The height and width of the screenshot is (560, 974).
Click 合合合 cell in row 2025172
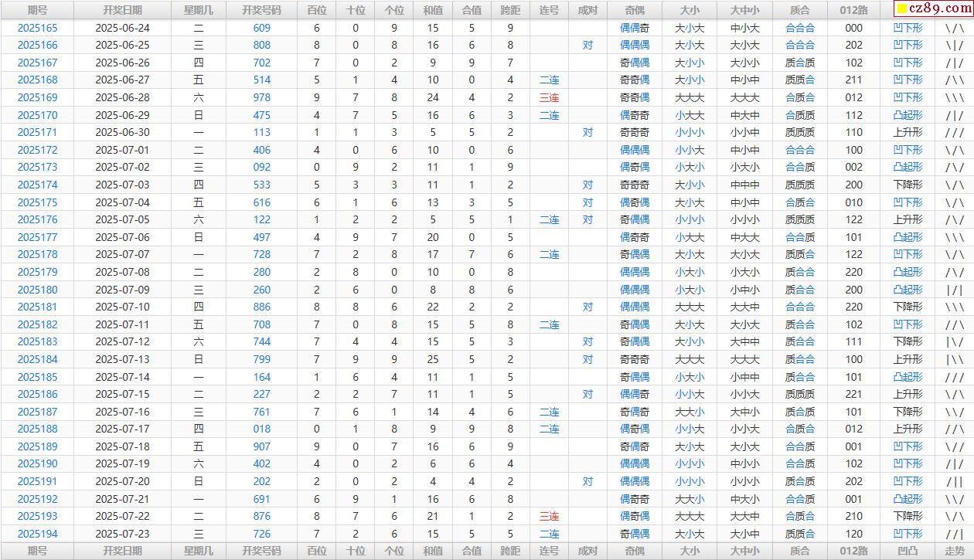800,150
